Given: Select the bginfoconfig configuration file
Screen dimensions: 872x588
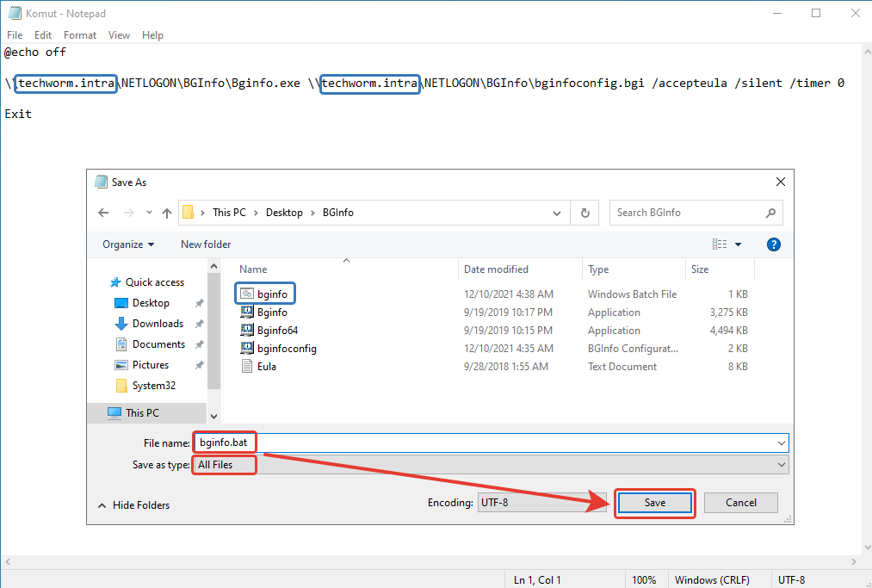Looking at the screenshot, I should pyautogui.click(x=286, y=349).
